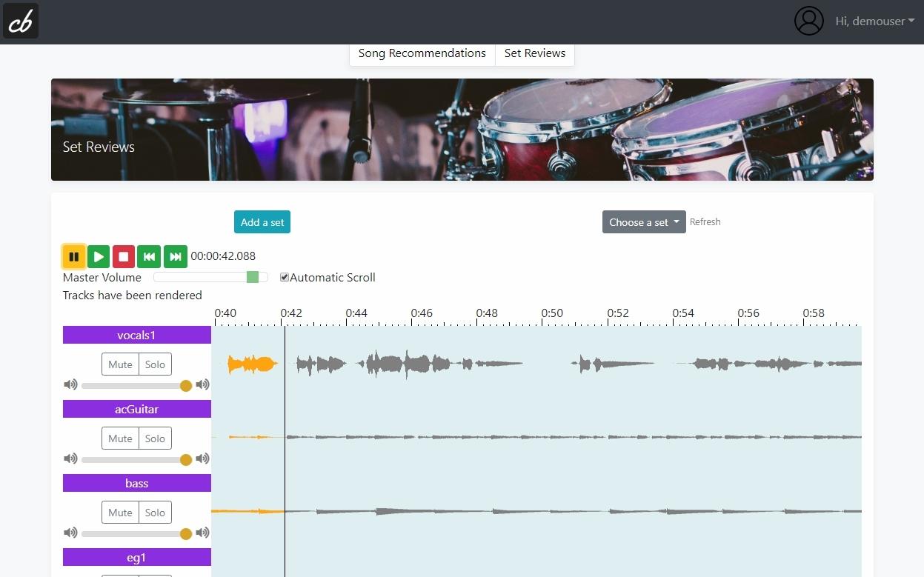Mute the vocals1 track
The width and height of the screenshot is (924, 577).
tap(120, 364)
